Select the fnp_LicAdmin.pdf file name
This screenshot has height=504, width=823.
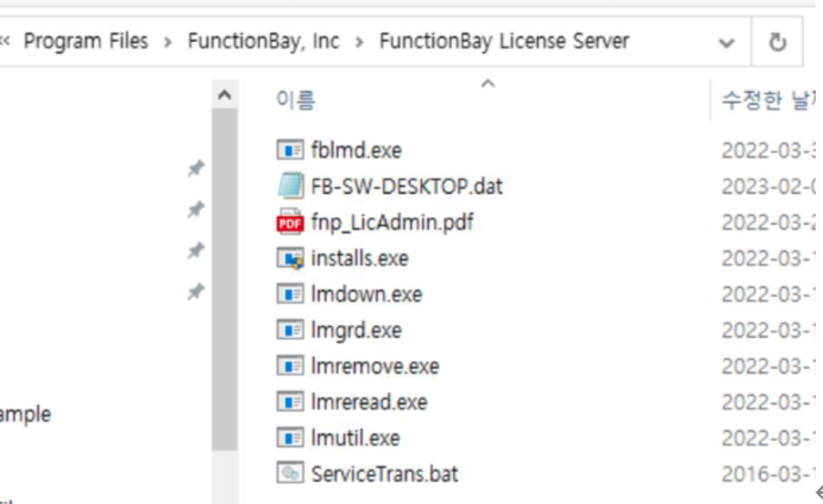pos(392,222)
